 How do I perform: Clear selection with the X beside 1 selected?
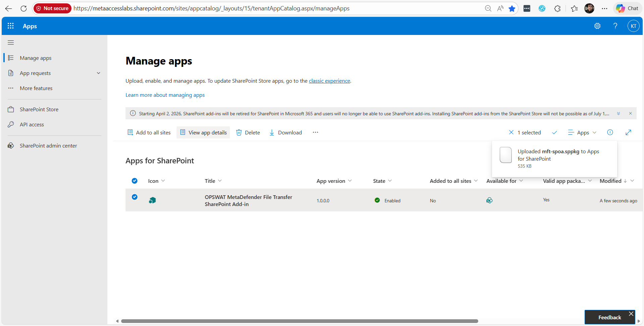coord(511,132)
